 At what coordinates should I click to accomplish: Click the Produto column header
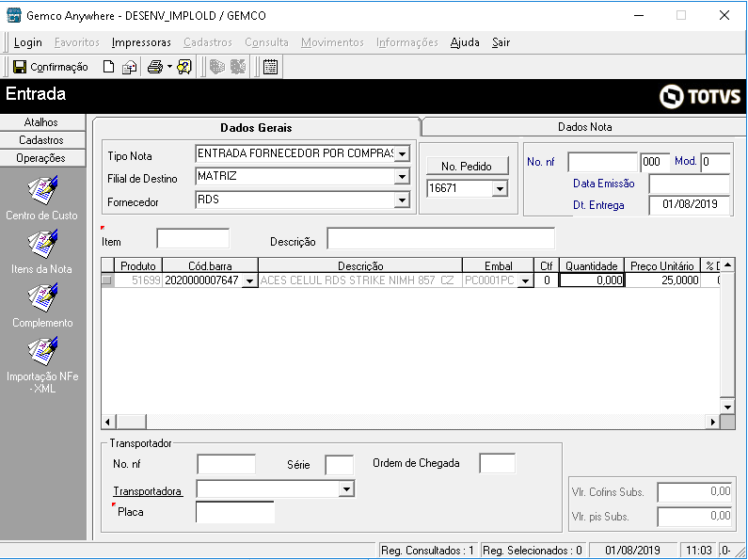pos(138,265)
